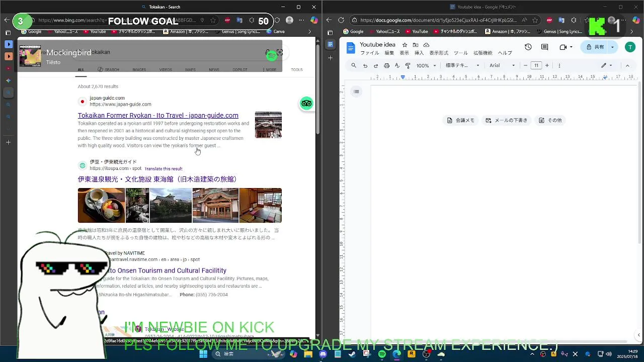Open the Arial font dropdown
Image resolution: width=644 pixels, height=362 pixels.
[x=502, y=65]
